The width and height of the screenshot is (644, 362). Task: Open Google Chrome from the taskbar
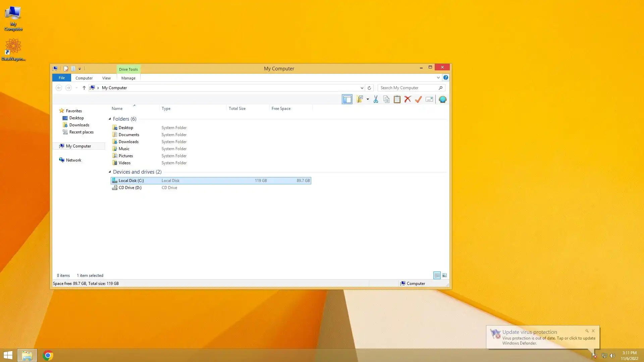48,355
